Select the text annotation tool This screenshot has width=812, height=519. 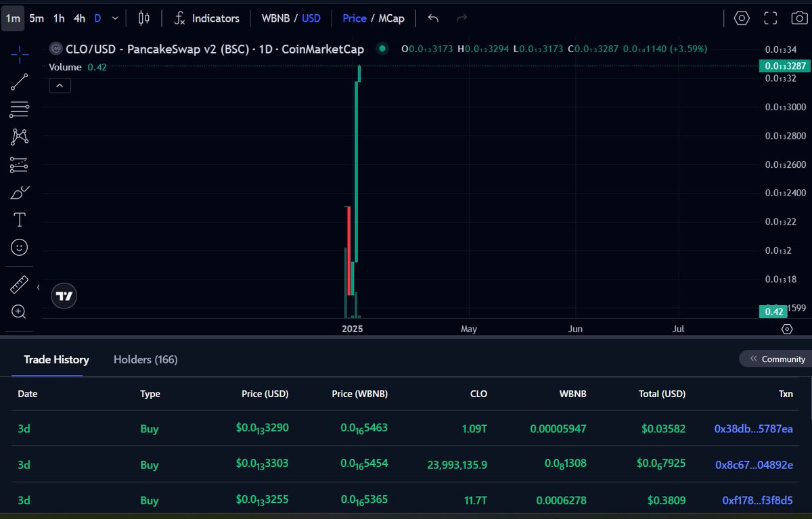click(x=18, y=219)
